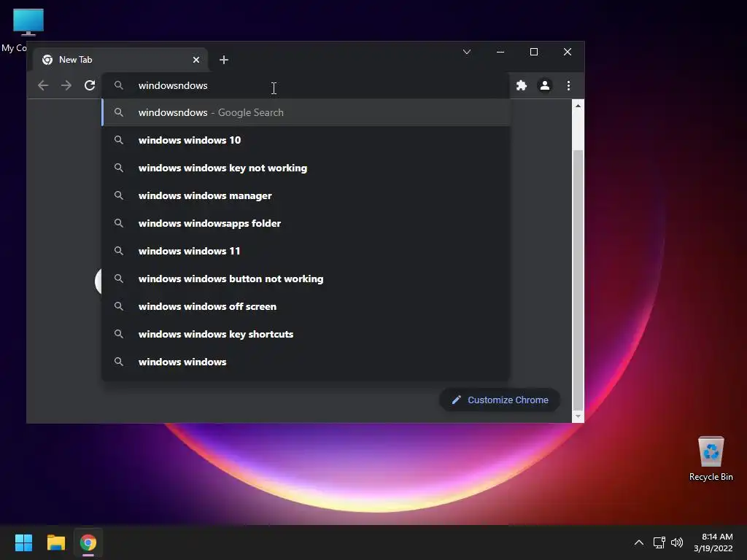The image size is (747, 560).
Task: Show hidden icons in the system tray
Action: (x=639, y=542)
